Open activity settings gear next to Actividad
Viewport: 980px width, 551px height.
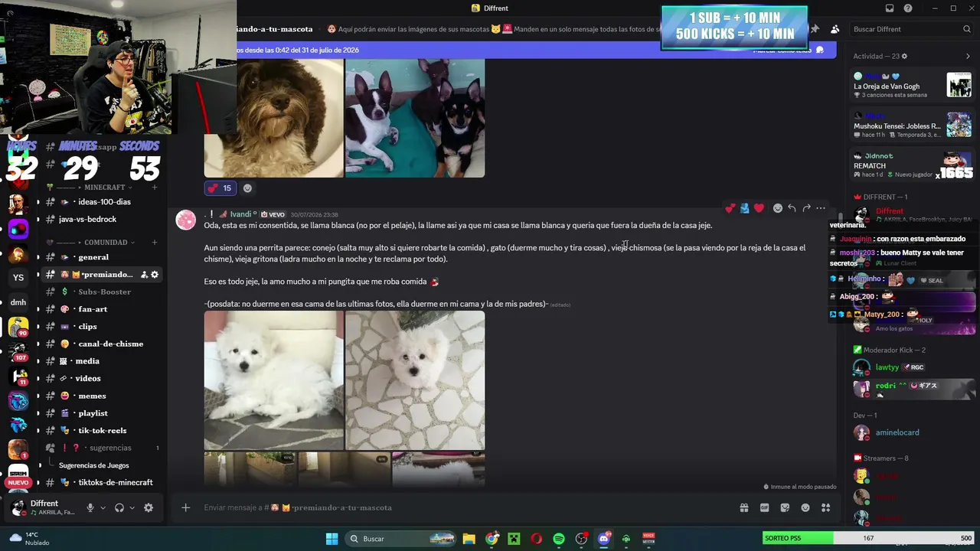click(x=904, y=56)
